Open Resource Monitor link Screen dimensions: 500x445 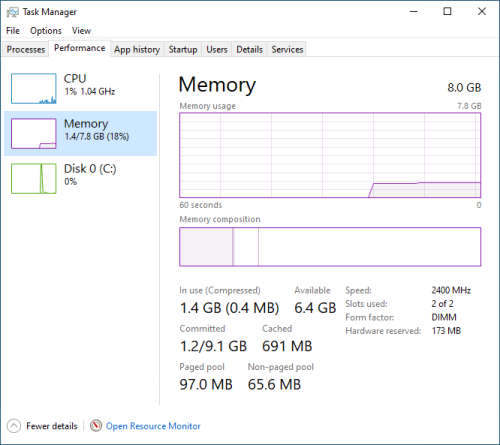pos(153,426)
